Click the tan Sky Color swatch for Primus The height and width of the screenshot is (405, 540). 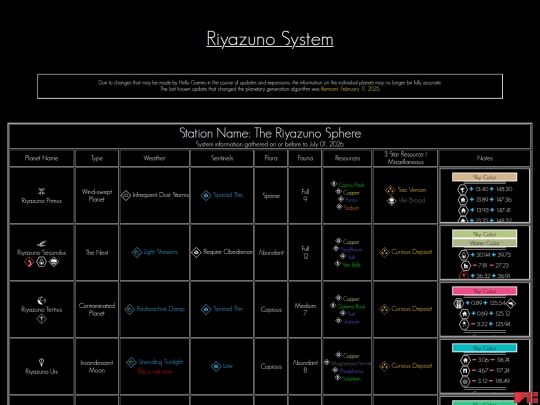point(484,177)
